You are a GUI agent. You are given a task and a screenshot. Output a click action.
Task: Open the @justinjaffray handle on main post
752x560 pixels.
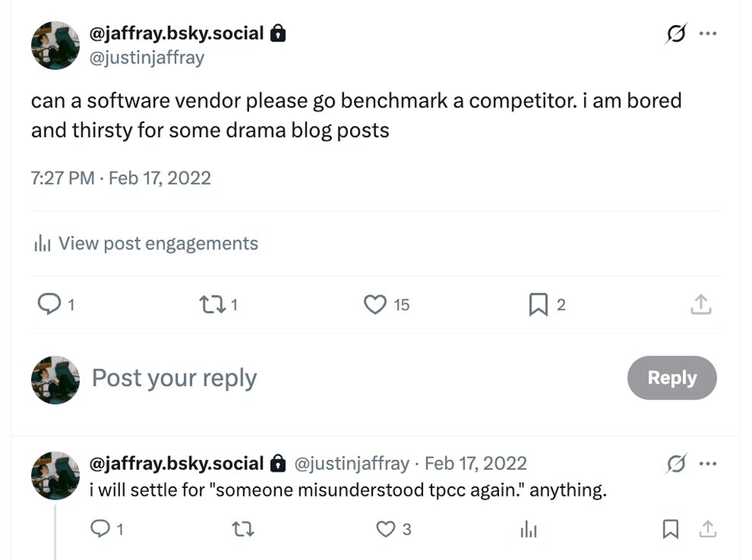pos(147,57)
